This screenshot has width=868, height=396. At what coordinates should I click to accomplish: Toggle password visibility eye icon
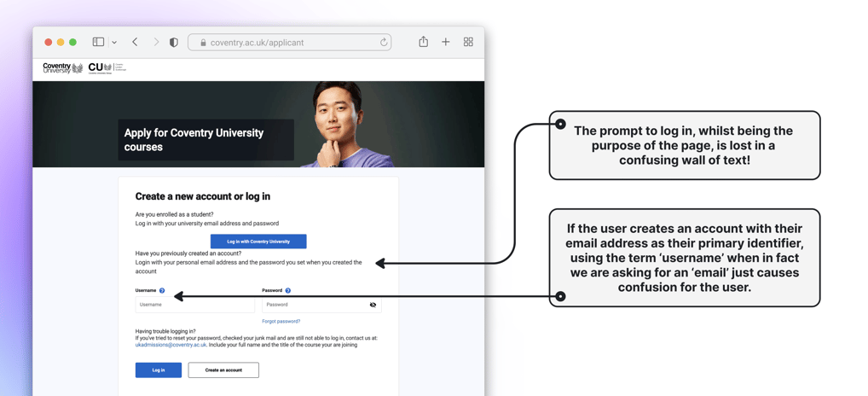[x=373, y=305]
